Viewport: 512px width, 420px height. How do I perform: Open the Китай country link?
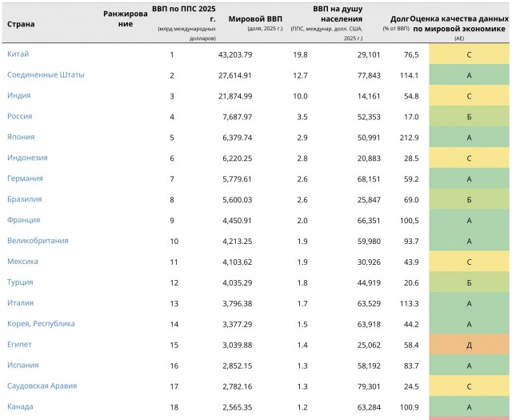(18, 54)
